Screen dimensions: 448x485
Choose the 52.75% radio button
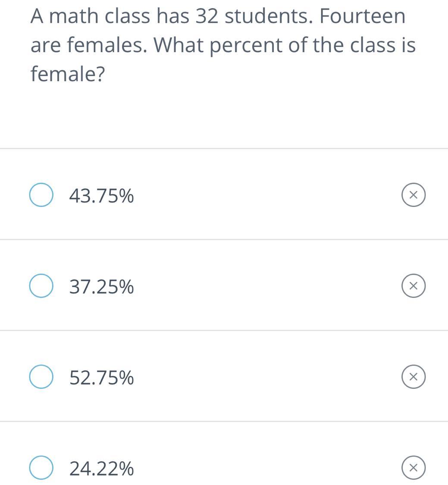41,377
